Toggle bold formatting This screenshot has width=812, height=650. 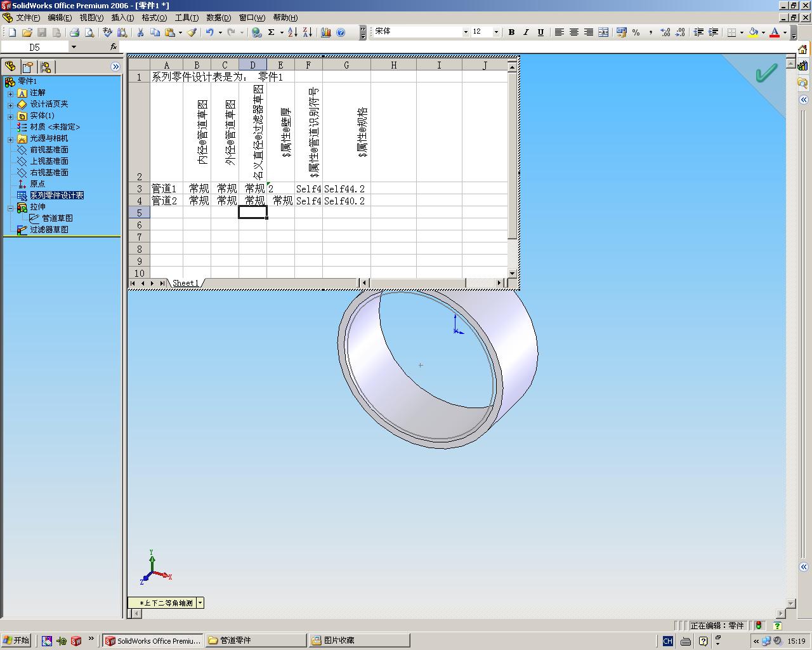(x=511, y=32)
